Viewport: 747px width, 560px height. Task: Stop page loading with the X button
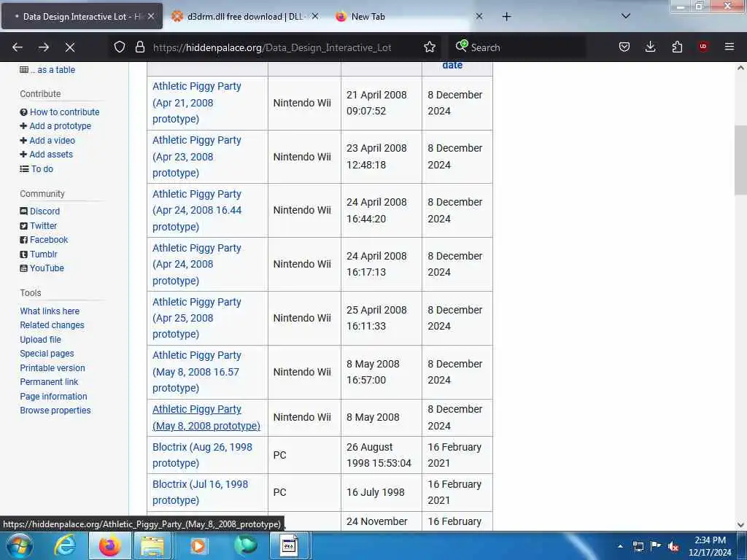70,47
